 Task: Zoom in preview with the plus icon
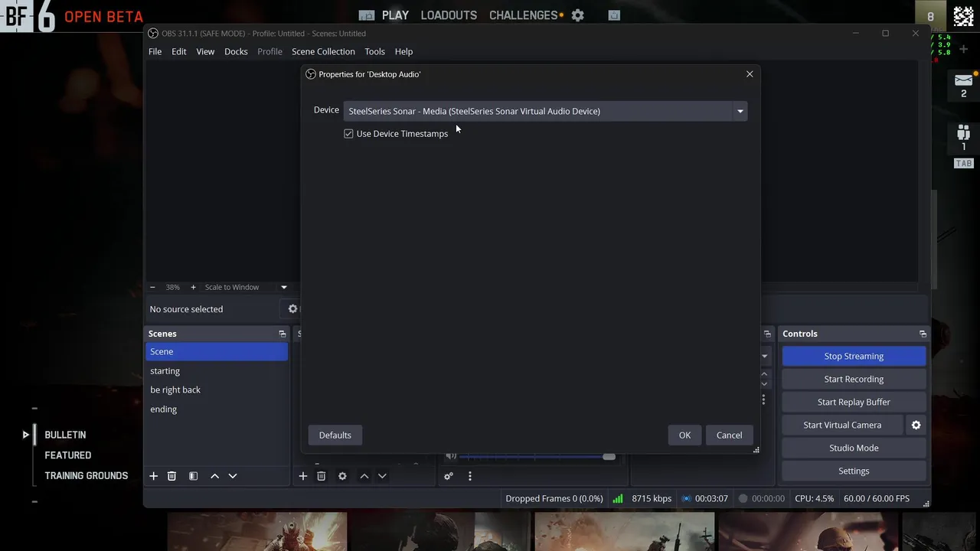tap(193, 287)
